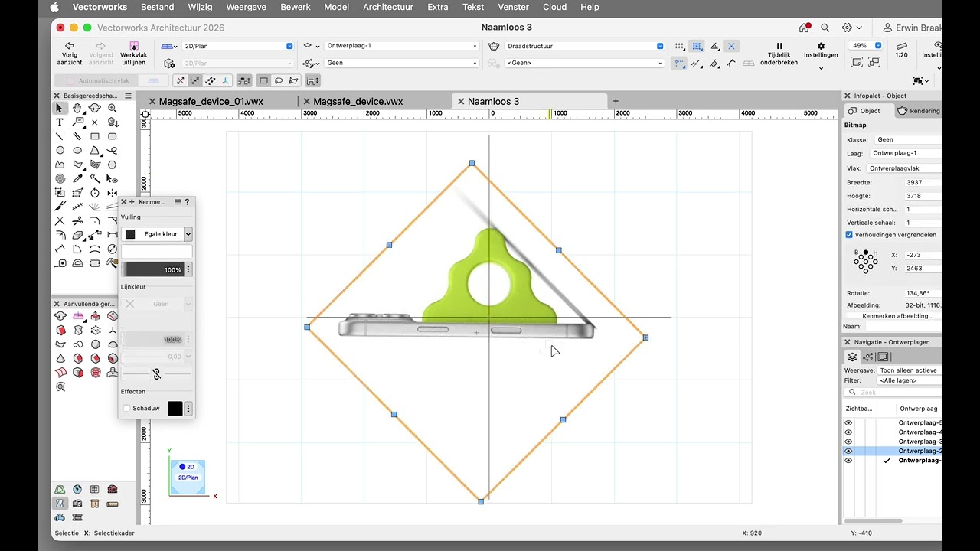The height and width of the screenshot is (551, 980).
Task: Open the Architectuur menu
Action: 388,7
